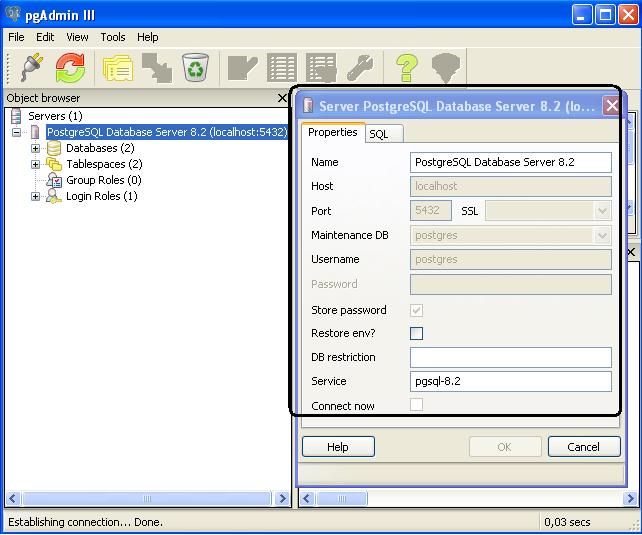Screen dimensions: 642x535
Task: Select the Login Roles (1) tree item
Action: (102, 196)
